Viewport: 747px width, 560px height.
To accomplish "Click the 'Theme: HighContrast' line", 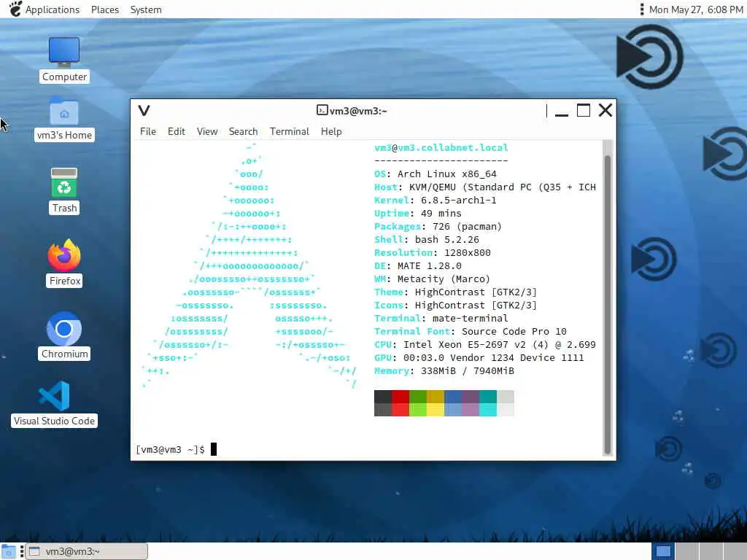I will (x=455, y=292).
